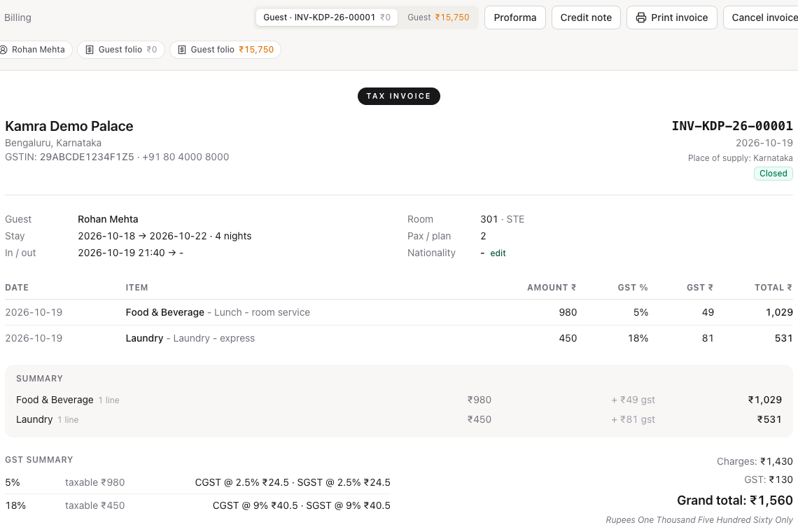Click the receipt icon on Guest folio ₹15,750 chip

pyautogui.click(x=182, y=50)
